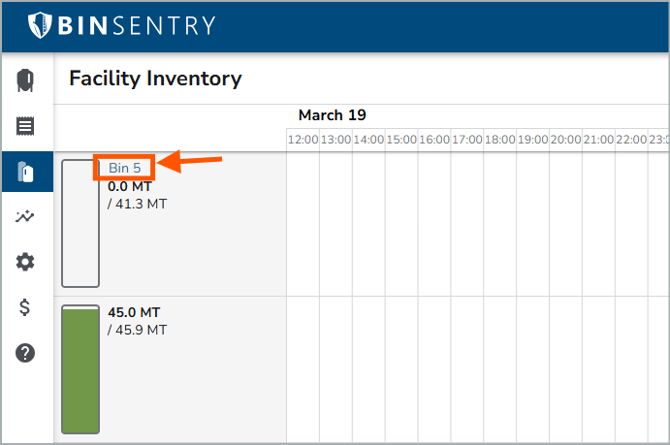
Task: Open the list view sidebar icon
Action: point(26,126)
